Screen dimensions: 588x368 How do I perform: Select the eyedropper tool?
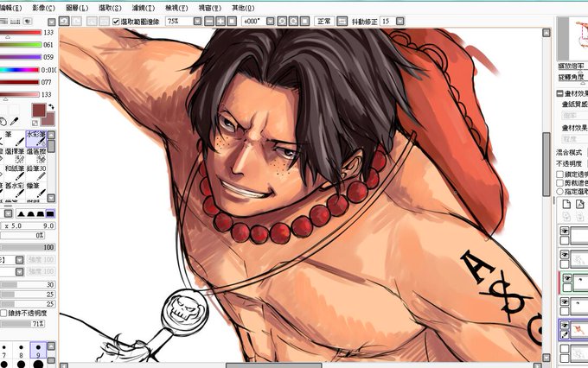tap(14, 122)
